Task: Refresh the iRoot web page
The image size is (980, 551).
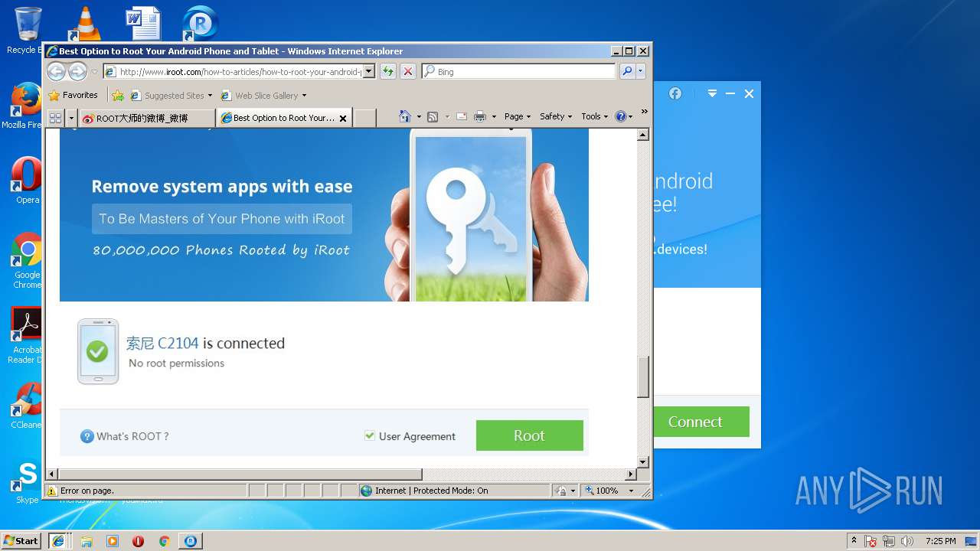Action: (388, 71)
